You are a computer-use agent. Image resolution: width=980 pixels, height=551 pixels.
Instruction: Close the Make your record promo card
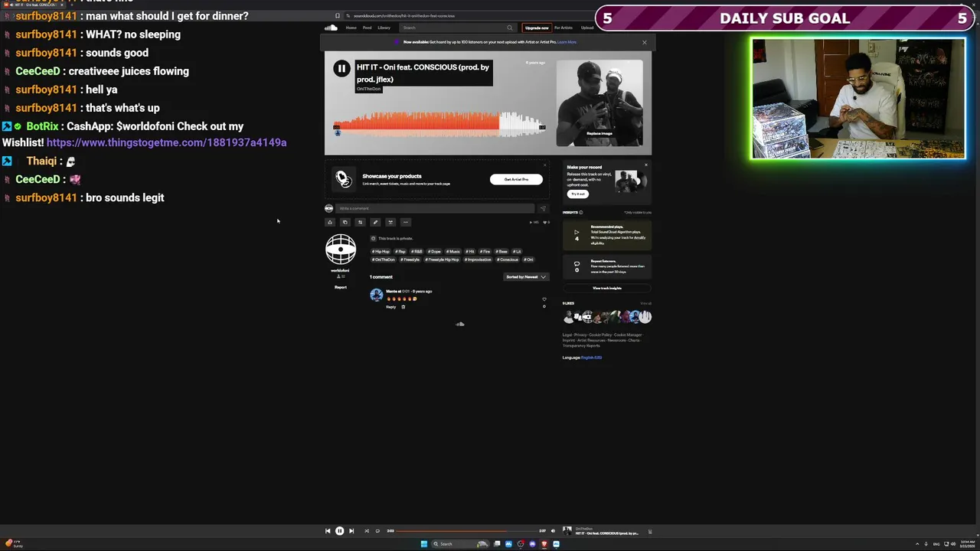[x=645, y=165]
